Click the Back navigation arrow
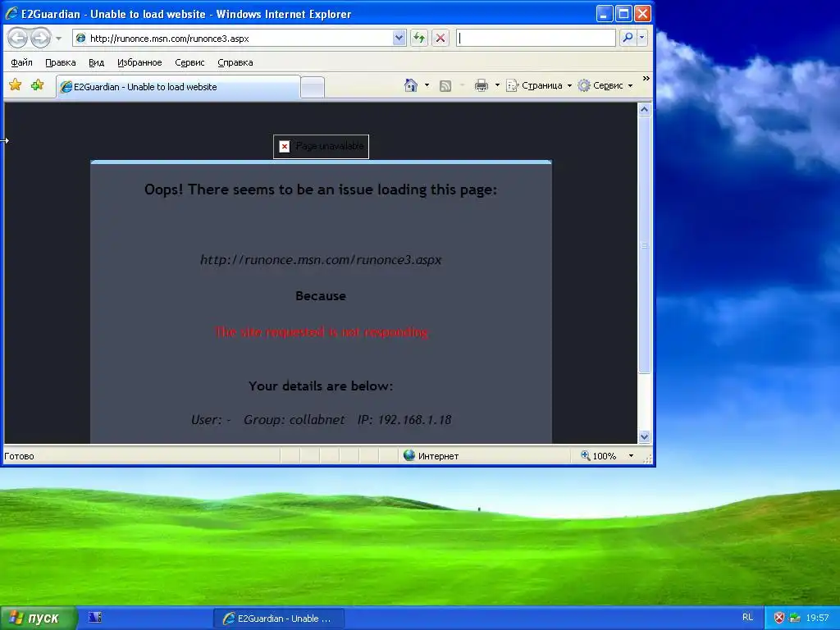 pos(18,38)
